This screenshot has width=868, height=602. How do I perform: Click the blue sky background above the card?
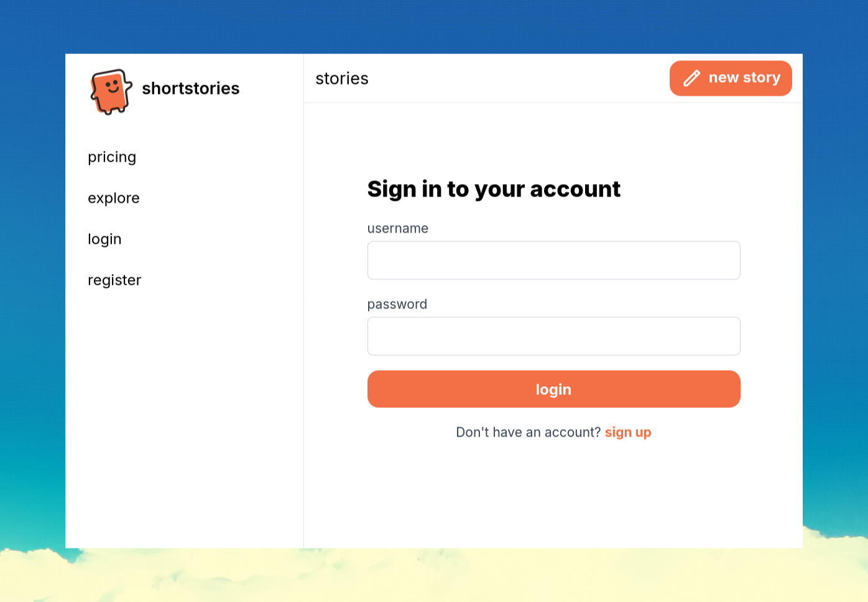pos(434,26)
